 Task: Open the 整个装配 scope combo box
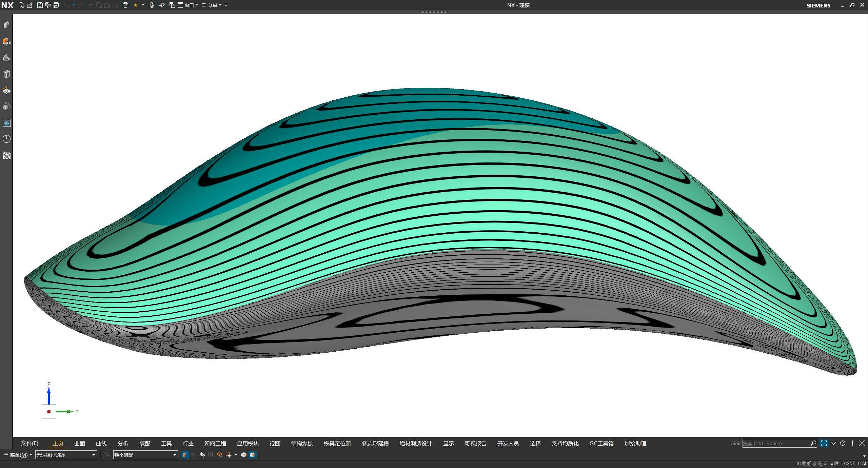click(x=145, y=455)
